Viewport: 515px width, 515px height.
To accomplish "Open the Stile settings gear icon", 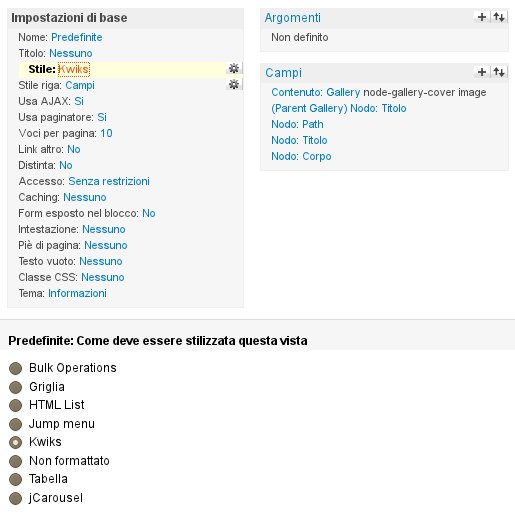I will (234, 68).
